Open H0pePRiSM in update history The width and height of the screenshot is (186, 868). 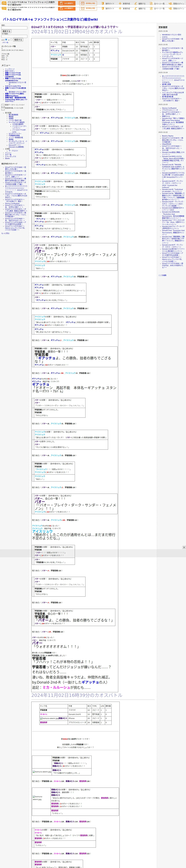166,144
